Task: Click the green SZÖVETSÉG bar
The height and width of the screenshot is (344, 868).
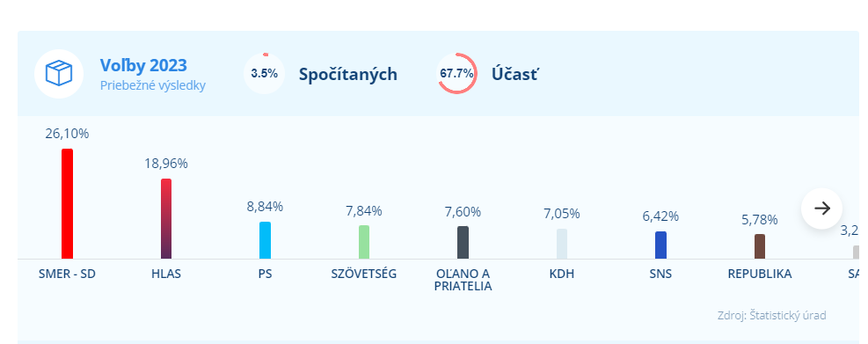Action: pyautogui.click(x=364, y=242)
